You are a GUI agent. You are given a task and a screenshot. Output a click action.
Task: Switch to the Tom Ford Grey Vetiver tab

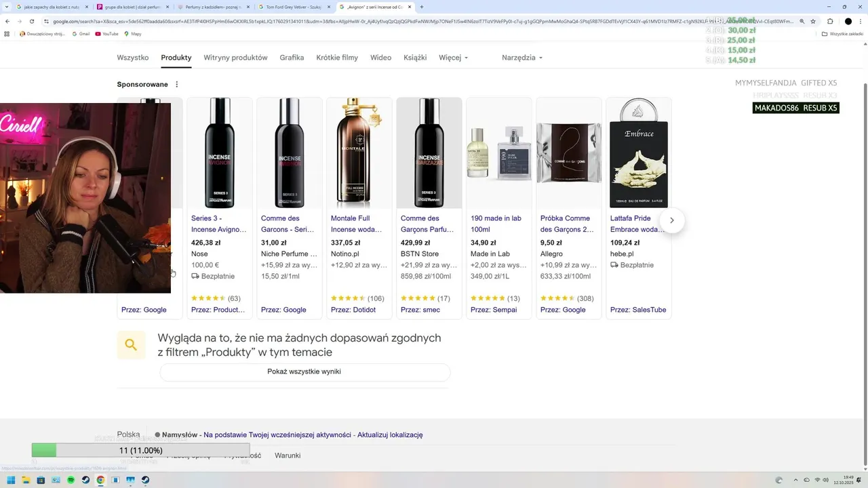pyautogui.click(x=295, y=7)
